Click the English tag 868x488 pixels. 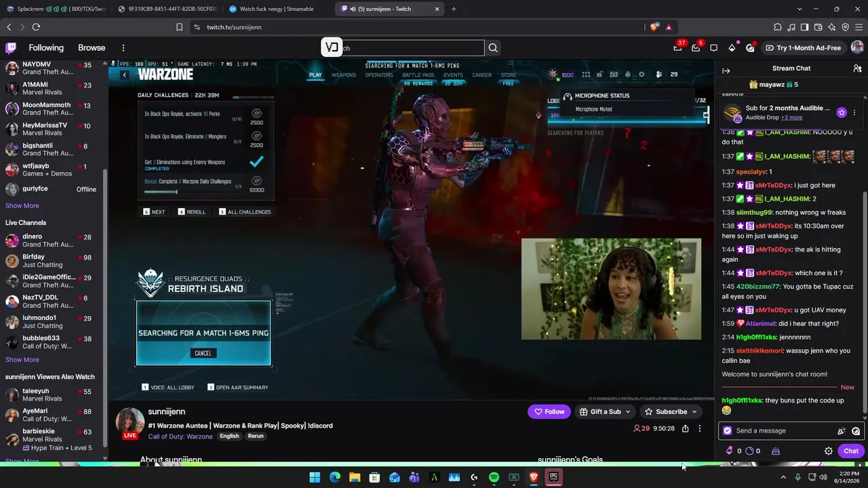229,436
